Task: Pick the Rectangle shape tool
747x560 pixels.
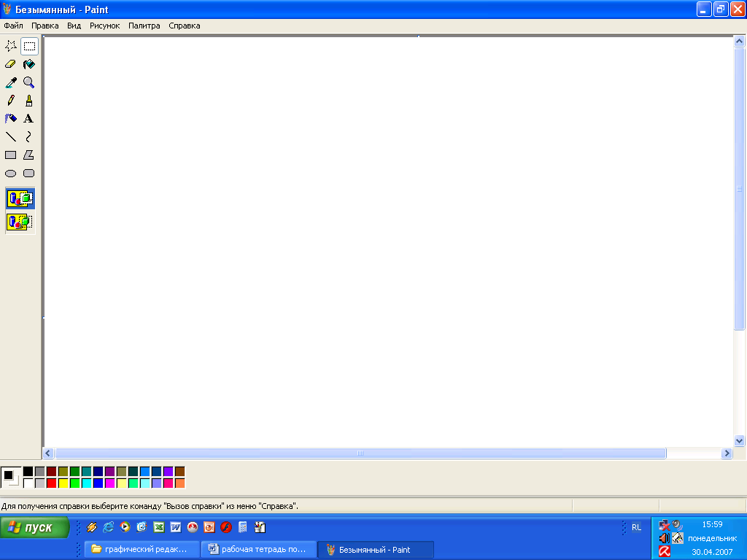Action: tap(11, 155)
